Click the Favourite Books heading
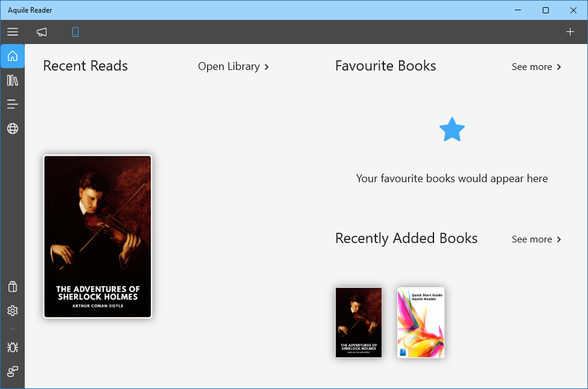The width and height of the screenshot is (588, 389). [x=386, y=66]
